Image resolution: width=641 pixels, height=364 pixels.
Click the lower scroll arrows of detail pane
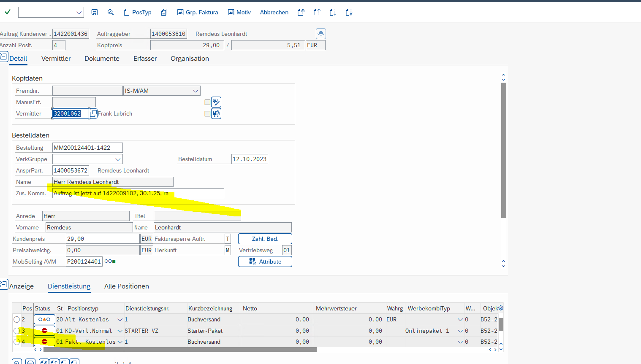click(x=503, y=264)
